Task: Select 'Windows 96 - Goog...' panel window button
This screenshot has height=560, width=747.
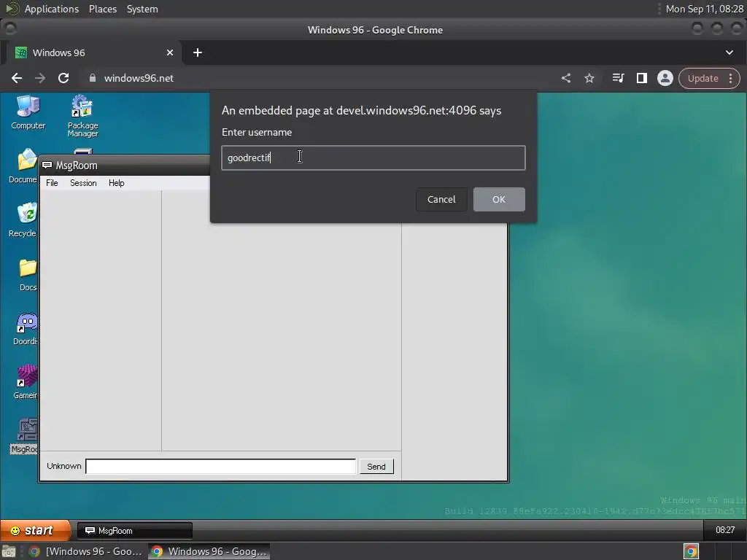Action: (209, 551)
